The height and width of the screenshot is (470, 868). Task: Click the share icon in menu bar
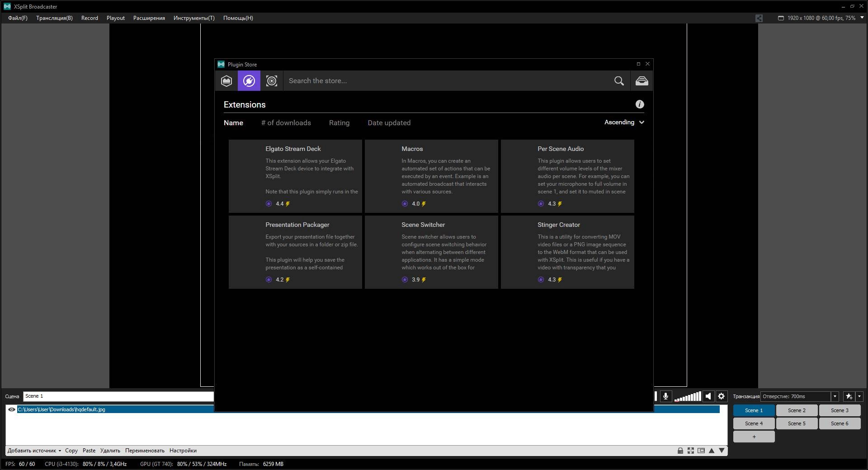click(759, 18)
